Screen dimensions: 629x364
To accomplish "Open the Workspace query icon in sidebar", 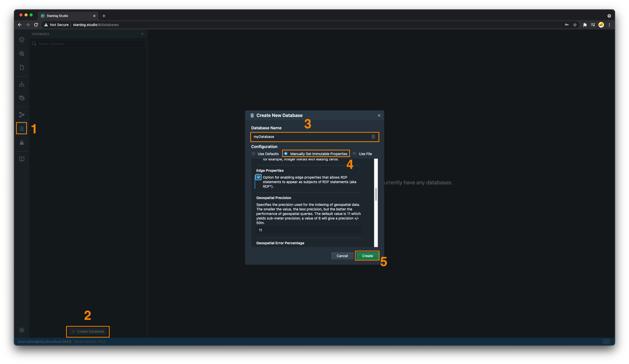I will pyautogui.click(x=22, y=54).
